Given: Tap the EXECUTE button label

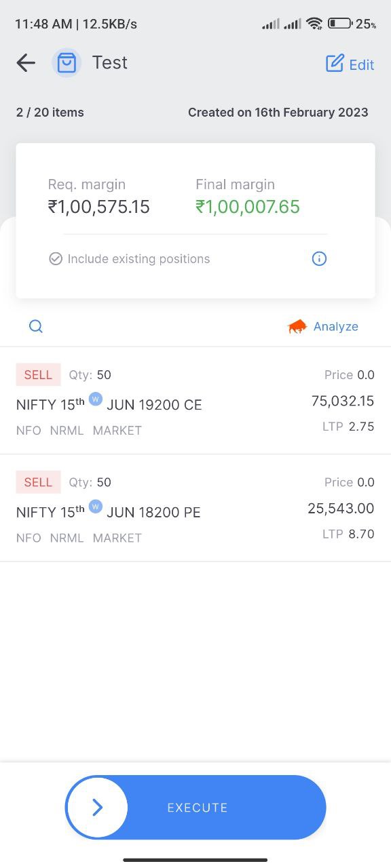Looking at the screenshot, I should click(x=197, y=808).
